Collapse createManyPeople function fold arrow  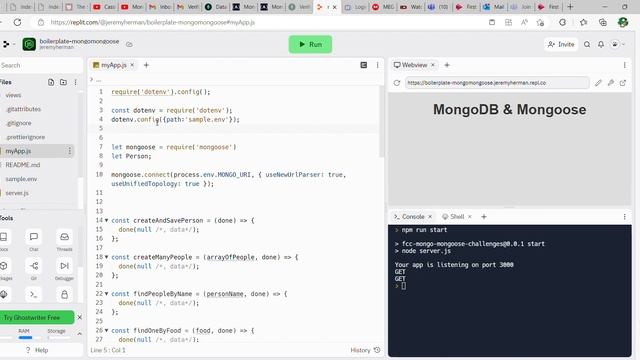(107, 257)
